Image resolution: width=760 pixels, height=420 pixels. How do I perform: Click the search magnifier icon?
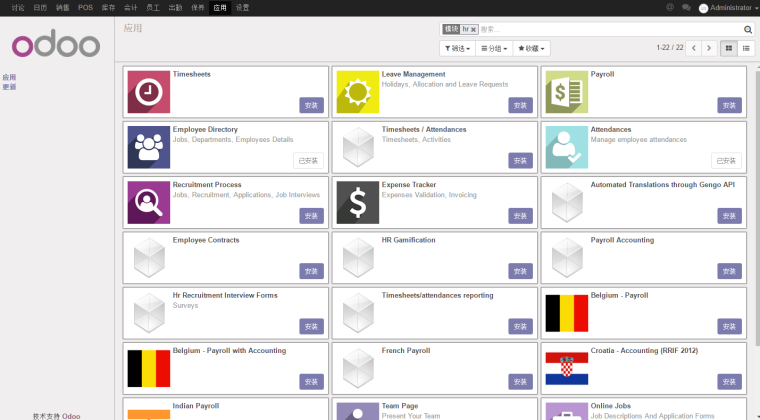tap(748, 30)
